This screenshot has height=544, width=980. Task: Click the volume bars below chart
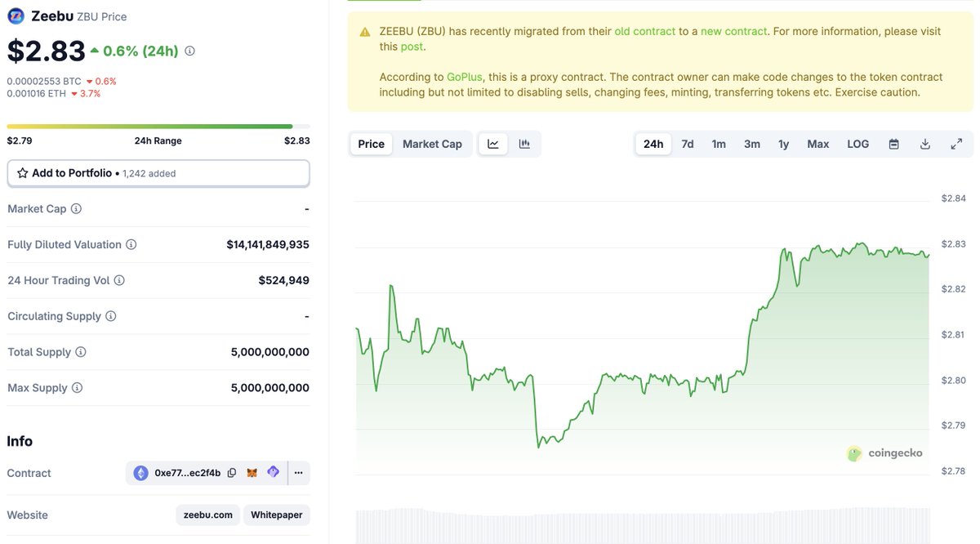(643, 525)
